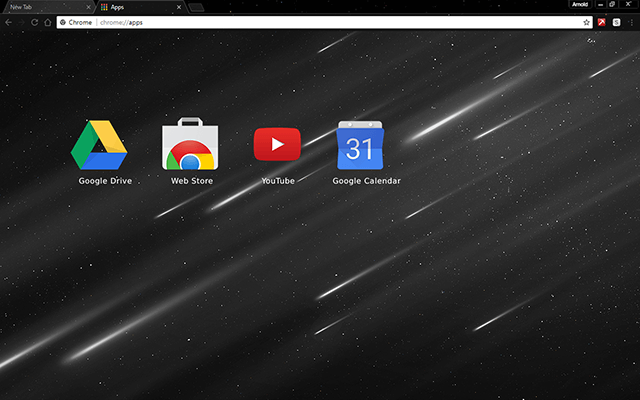Reload the current page

(x=35, y=22)
